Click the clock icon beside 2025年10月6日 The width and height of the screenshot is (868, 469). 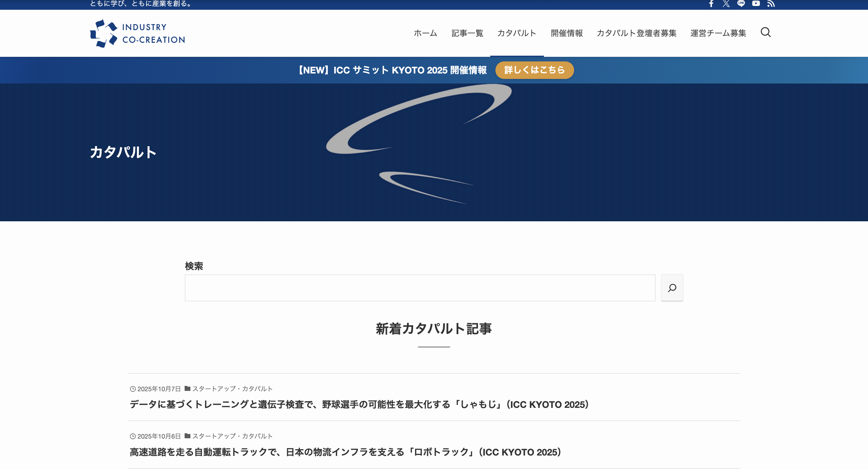[133, 436]
